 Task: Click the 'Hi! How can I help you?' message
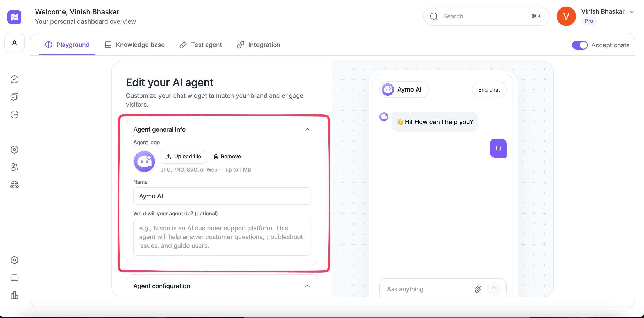[x=435, y=122]
